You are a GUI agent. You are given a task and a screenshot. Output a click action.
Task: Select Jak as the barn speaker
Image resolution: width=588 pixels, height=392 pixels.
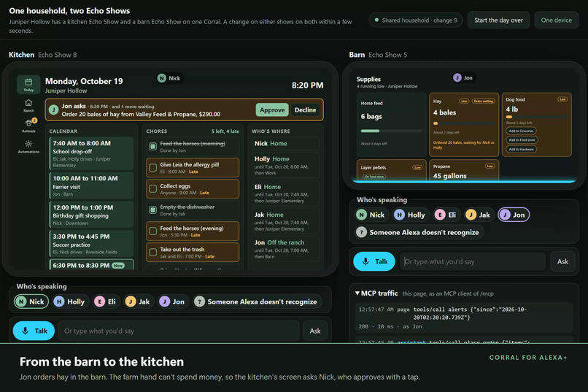(479, 215)
